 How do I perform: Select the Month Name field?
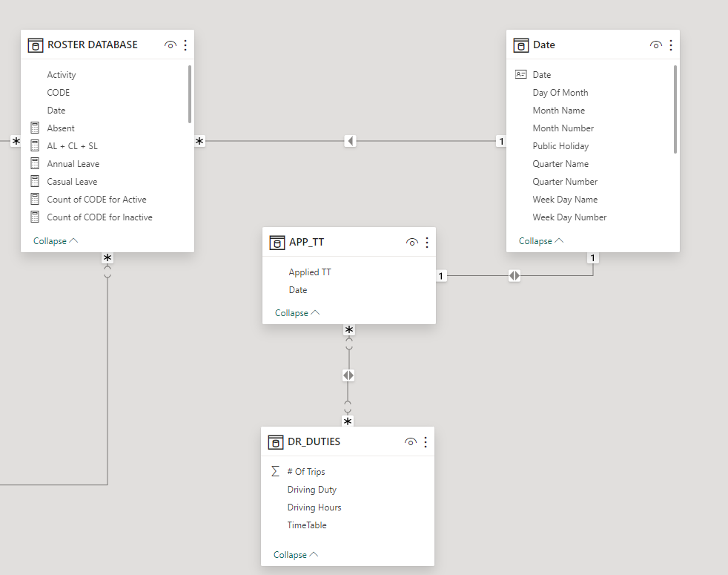click(559, 110)
